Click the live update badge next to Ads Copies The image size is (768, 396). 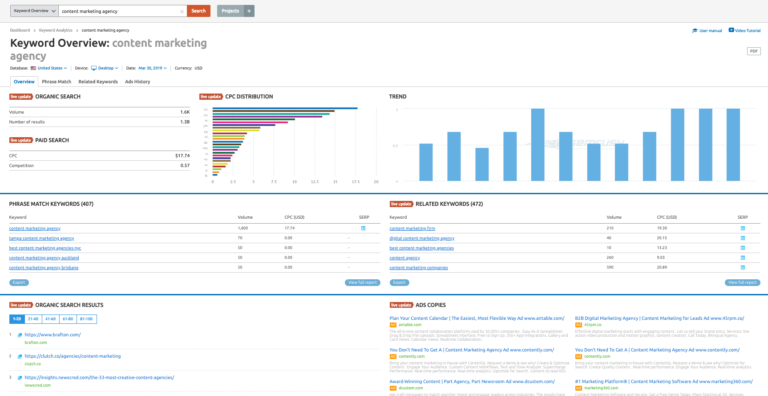tap(402, 305)
